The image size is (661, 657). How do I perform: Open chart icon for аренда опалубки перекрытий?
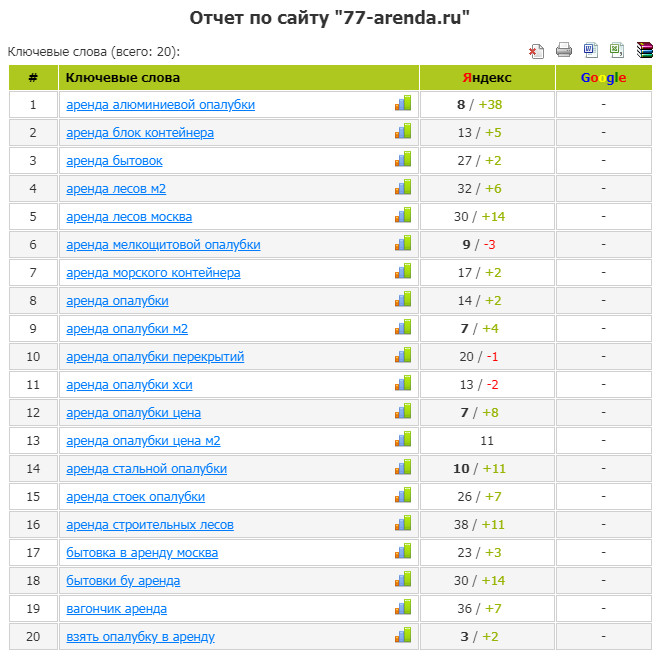click(403, 355)
